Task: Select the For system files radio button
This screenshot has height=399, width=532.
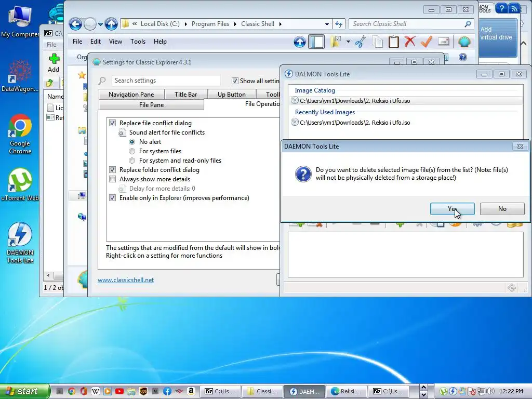Action: point(132,151)
